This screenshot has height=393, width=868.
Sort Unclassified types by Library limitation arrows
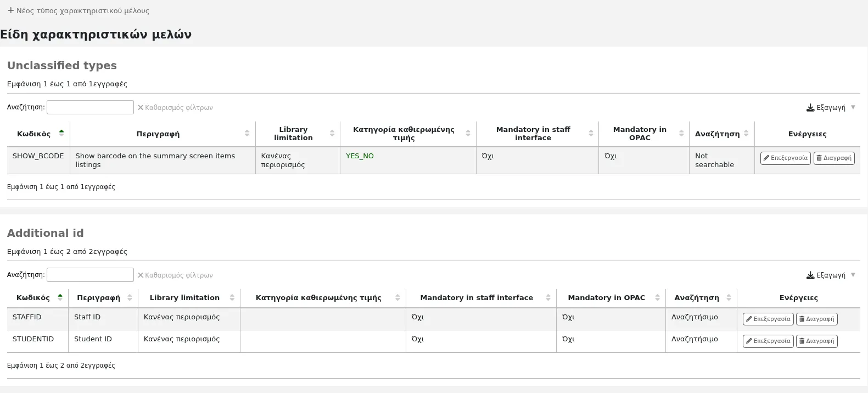[332, 134]
